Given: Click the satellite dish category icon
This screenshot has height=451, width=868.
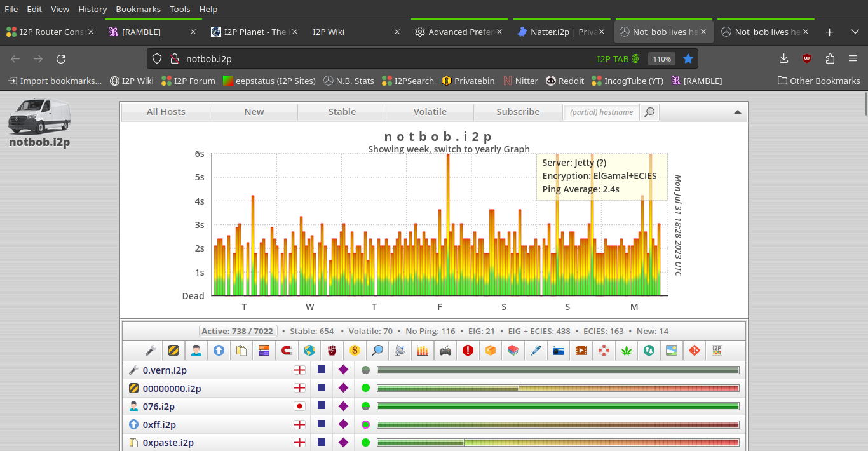Looking at the screenshot, I should pyautogui.click(x=400, y=350).
